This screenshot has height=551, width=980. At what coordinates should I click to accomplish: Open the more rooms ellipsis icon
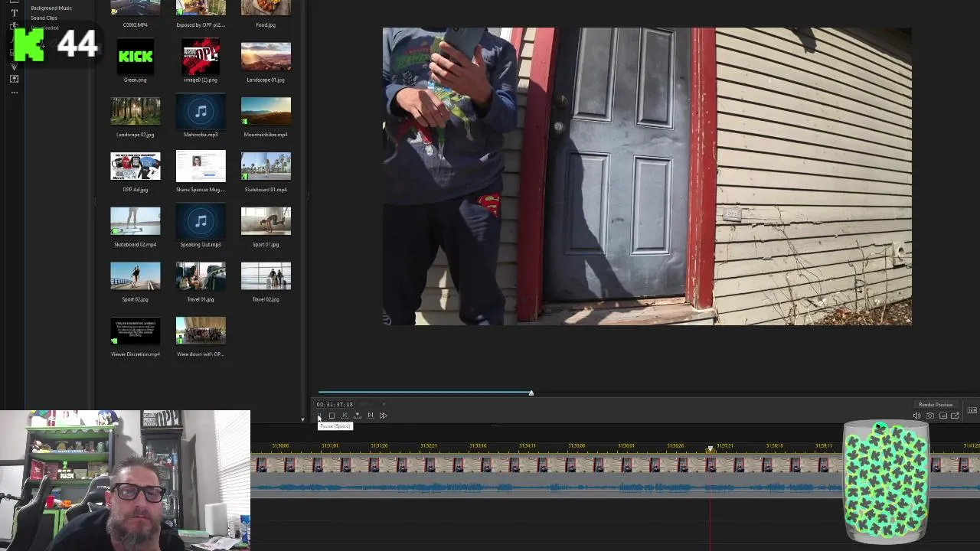point(14,92)
